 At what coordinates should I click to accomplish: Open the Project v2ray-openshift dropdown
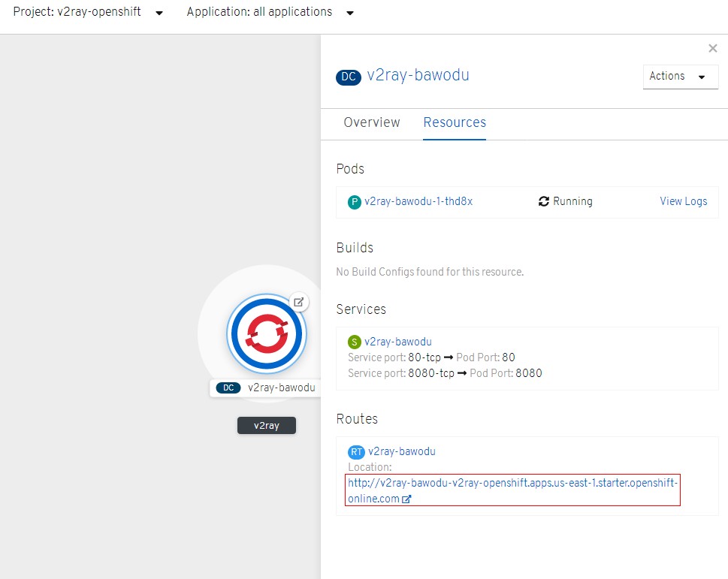88,12
